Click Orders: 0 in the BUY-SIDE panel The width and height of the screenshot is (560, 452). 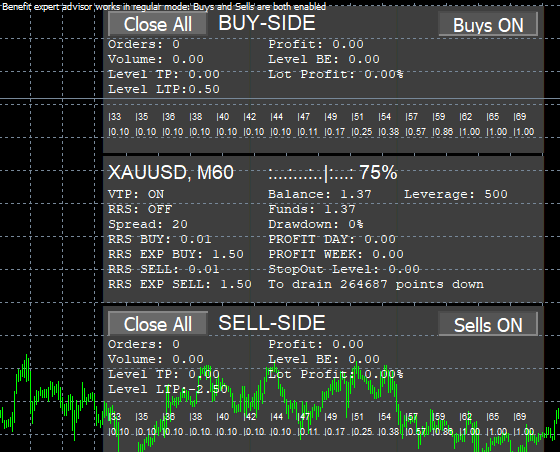(144, 44)
